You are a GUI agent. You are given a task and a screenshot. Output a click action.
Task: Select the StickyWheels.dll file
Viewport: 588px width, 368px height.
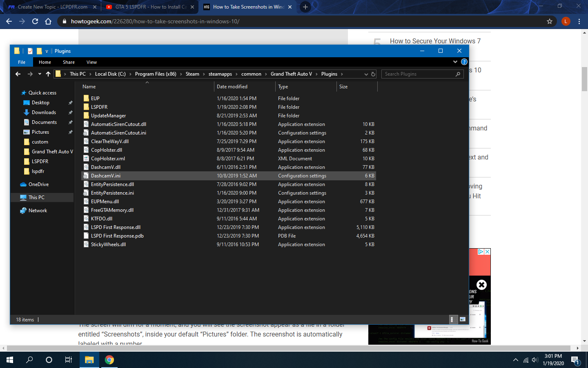pos(228,245)
